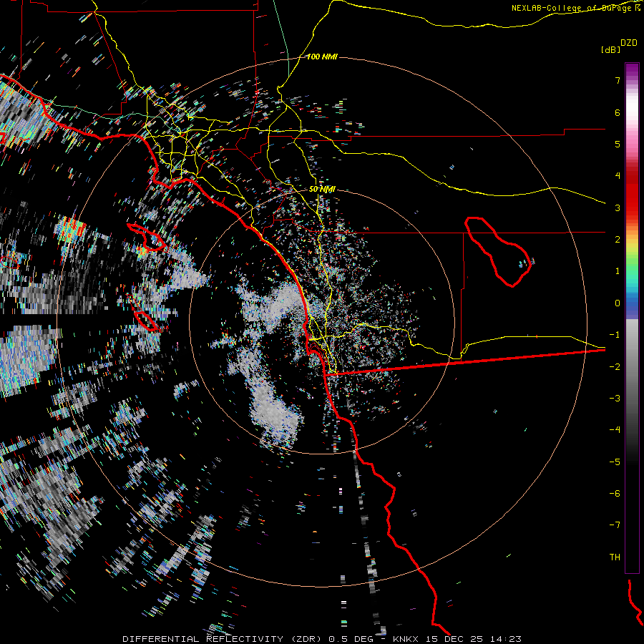Image resolution: width=644 pixels, height=644 pixels.
Task: Click the -1 value on color scale
Action: click(x=615, y=335)
